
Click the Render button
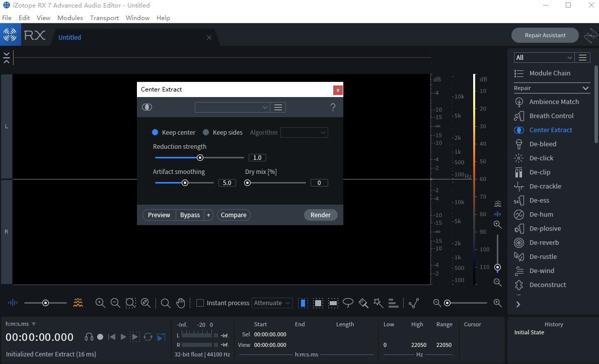coord(321,215)
